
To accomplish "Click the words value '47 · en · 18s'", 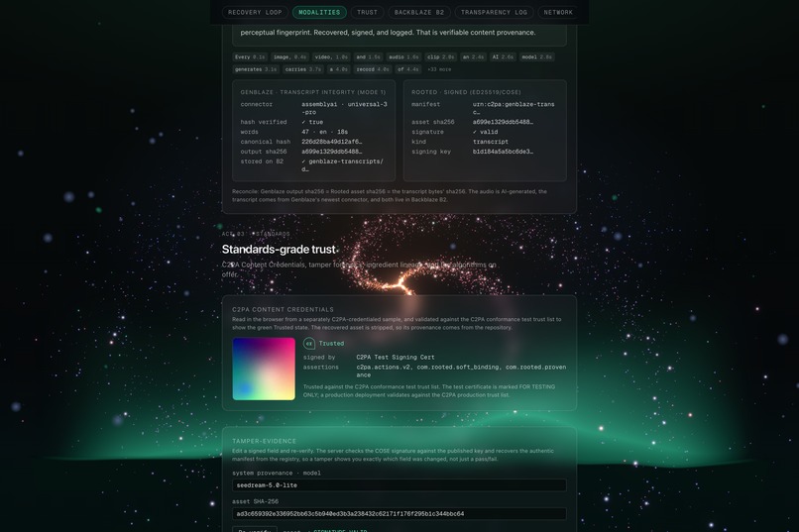I will click(324, 132).
